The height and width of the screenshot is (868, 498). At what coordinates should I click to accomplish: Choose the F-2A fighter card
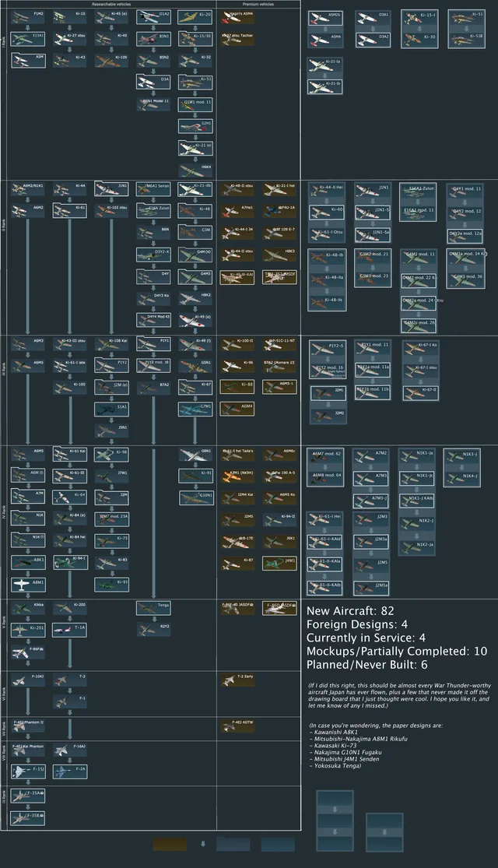pyautogui.click(x=70, y=771)
